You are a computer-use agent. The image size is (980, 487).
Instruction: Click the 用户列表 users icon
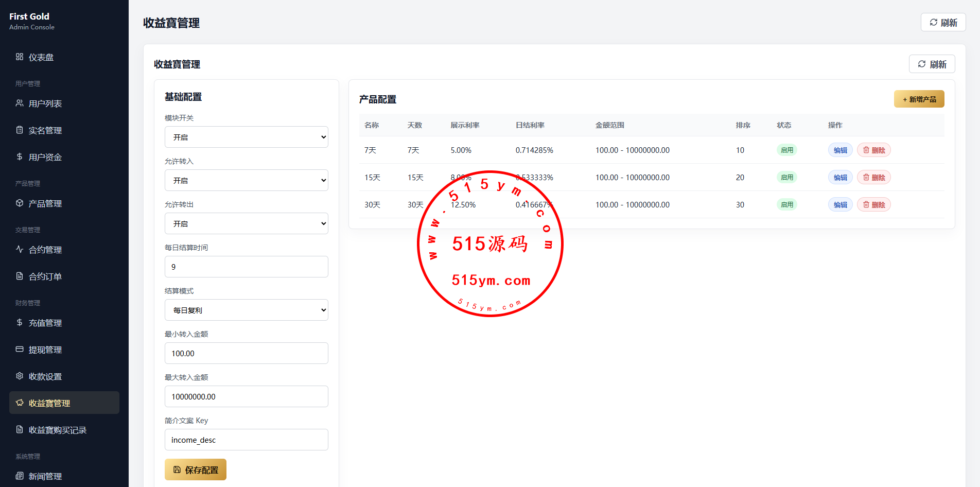pos(20,103)
